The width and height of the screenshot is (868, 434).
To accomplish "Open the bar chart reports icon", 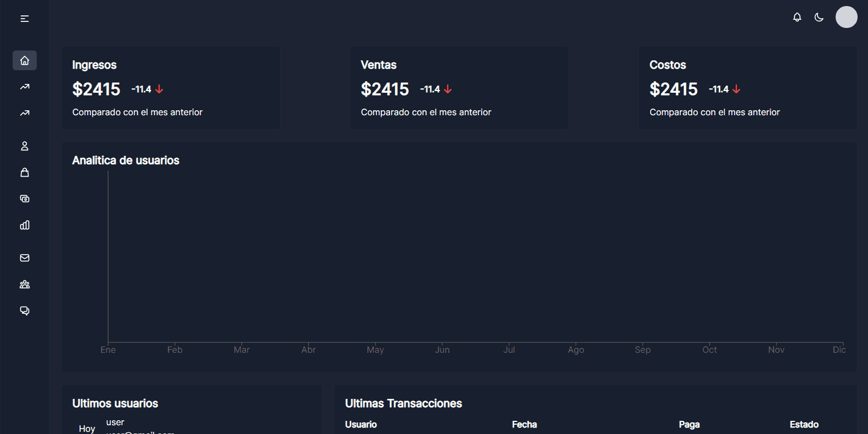I will (x=25, y=225).
